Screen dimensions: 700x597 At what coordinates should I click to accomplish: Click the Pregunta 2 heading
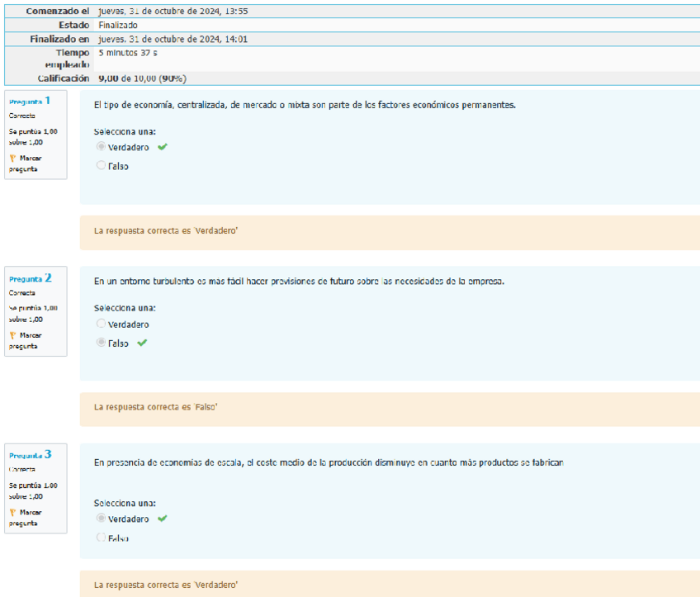click(30, 278)
